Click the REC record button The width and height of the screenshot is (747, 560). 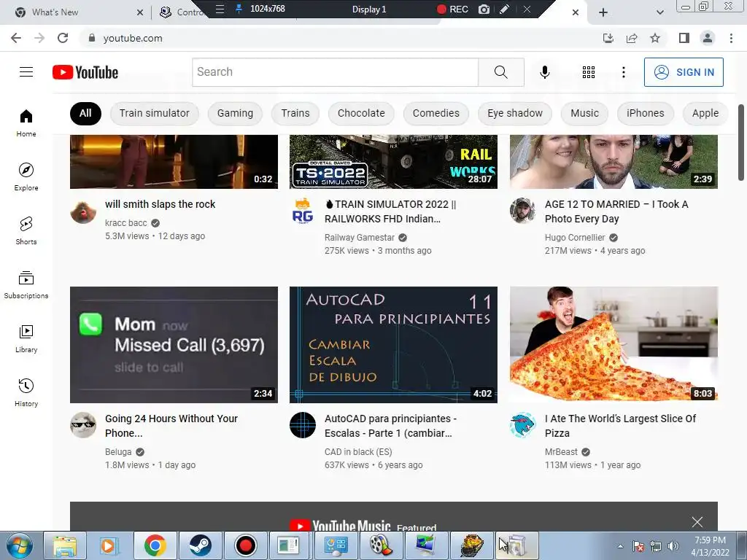pos(452,9)
